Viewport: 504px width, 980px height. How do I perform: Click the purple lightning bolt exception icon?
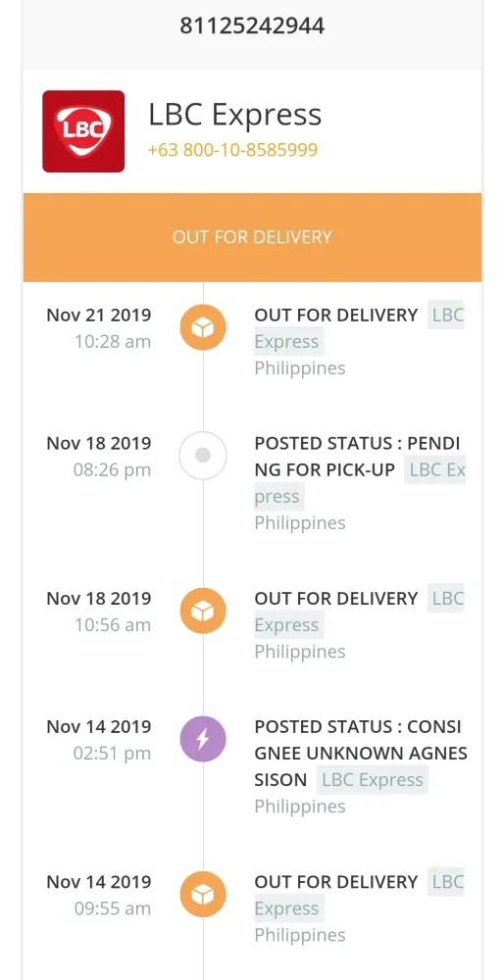tap(203, 739)
